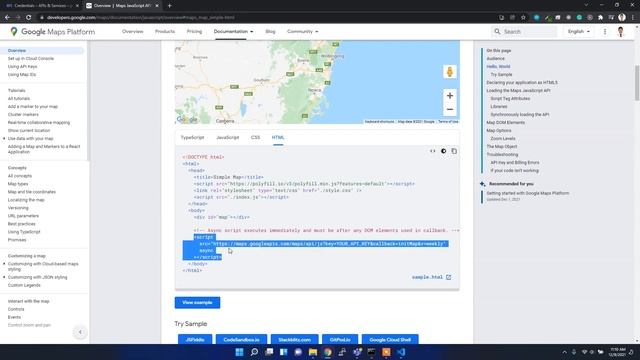Switch to Credentials APIs & Services browser tab
This screenshot has width=640, height=360.
[41, 6]
